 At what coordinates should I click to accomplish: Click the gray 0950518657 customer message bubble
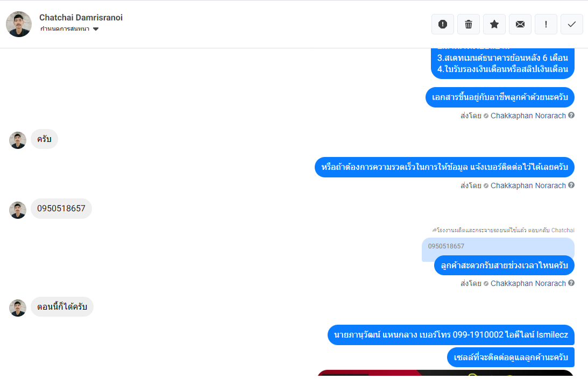pos(61,209)
